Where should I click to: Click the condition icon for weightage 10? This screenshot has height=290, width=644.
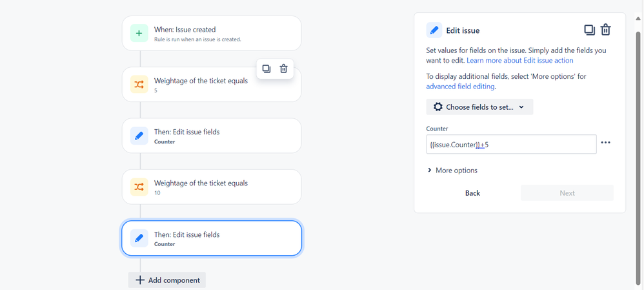pyautogui.click(x=139, y=187)
